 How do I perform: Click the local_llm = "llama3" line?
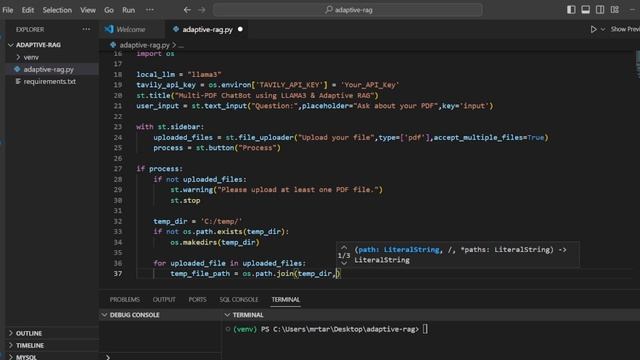[x=179, y=74]
